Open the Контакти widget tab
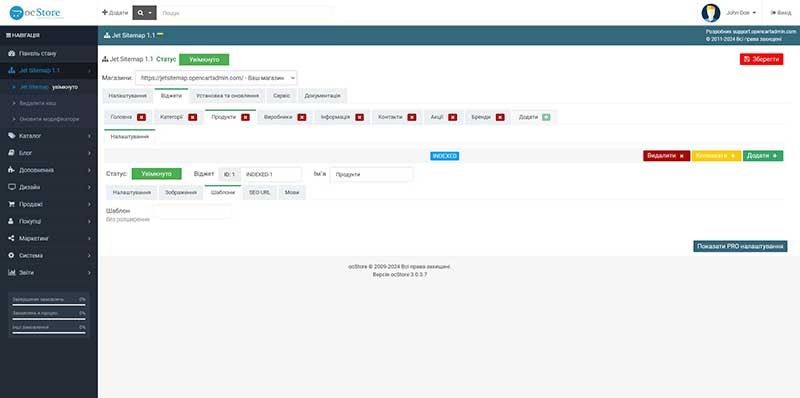800x398 pixels. pyautogui.click(x=390, y=117)
